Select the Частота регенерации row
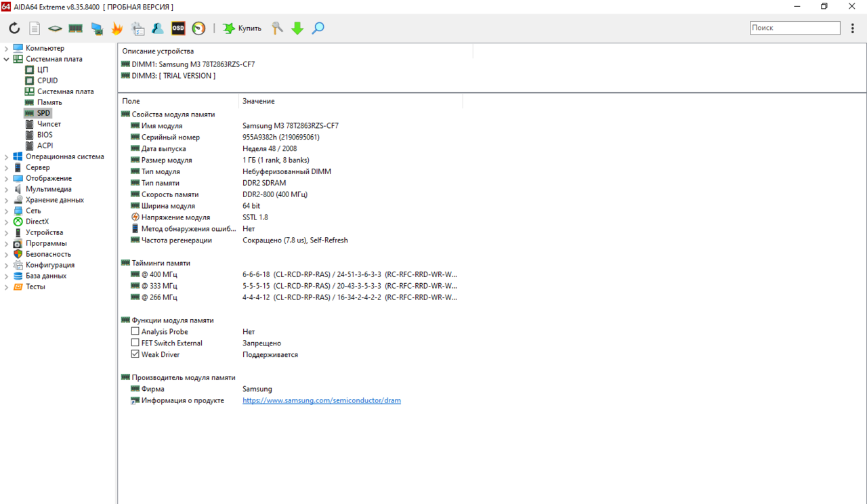The height and width of the screenshot is (504, 867). click(x=240, y=240)
